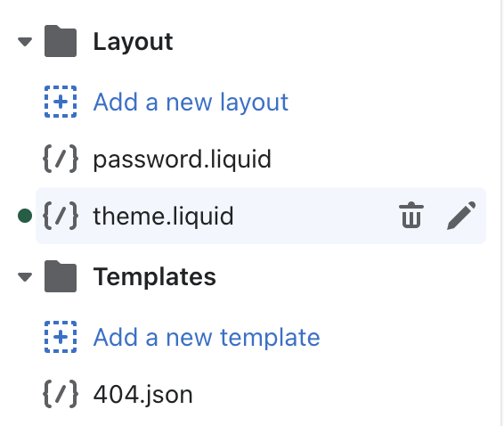This screenshot has width=504, height=426.
Task: Open the Add a new template link
Action: pos(207,337)
